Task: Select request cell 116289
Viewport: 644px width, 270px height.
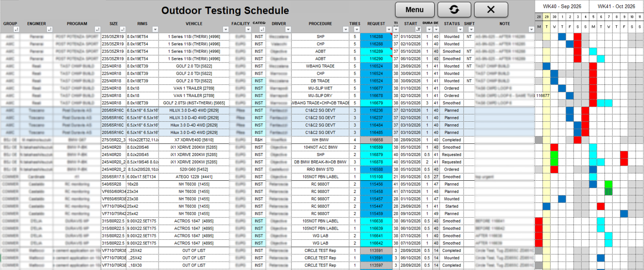Action: 376,51
